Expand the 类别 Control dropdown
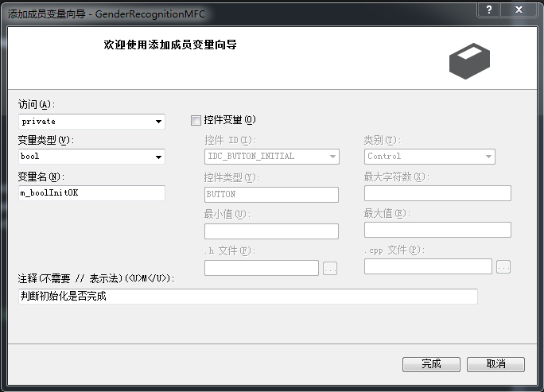The width and height of the screenshot is (544, 392). tap(429, 157)
